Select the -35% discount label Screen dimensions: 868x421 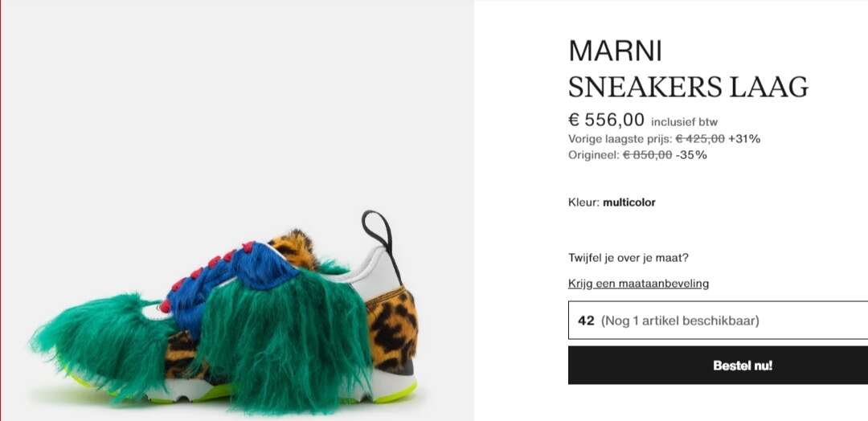[x=691, y=155]
